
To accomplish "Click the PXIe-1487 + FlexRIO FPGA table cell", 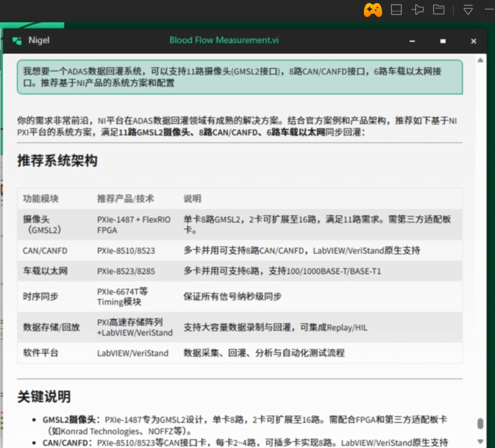I will point(133,225).
